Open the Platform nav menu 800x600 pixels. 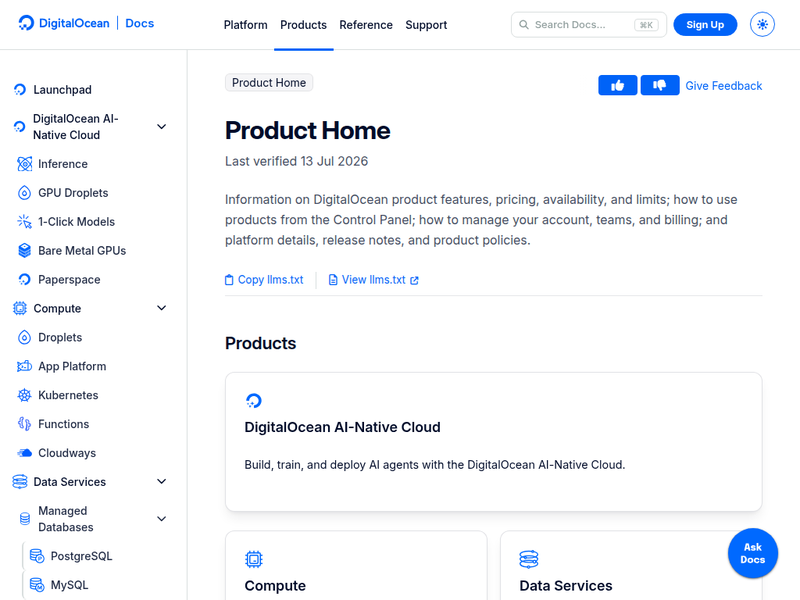(245, 25)
